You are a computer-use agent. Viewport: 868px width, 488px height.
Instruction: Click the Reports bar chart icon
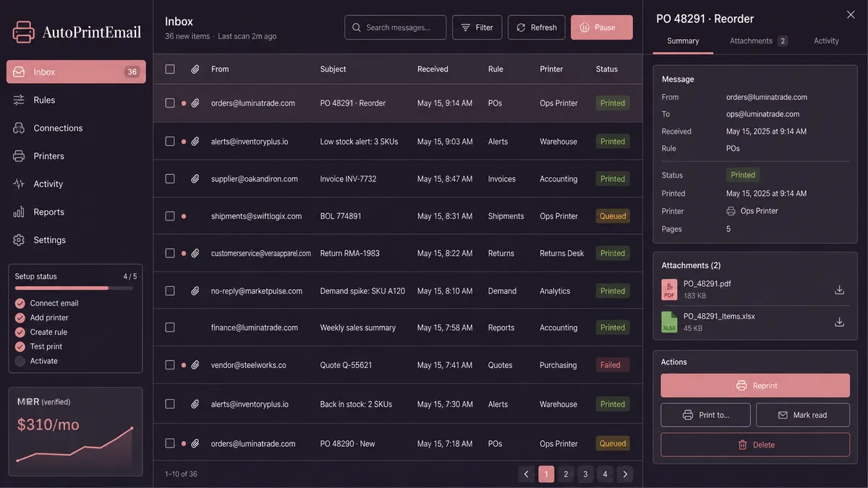click(x=19, y=212)
